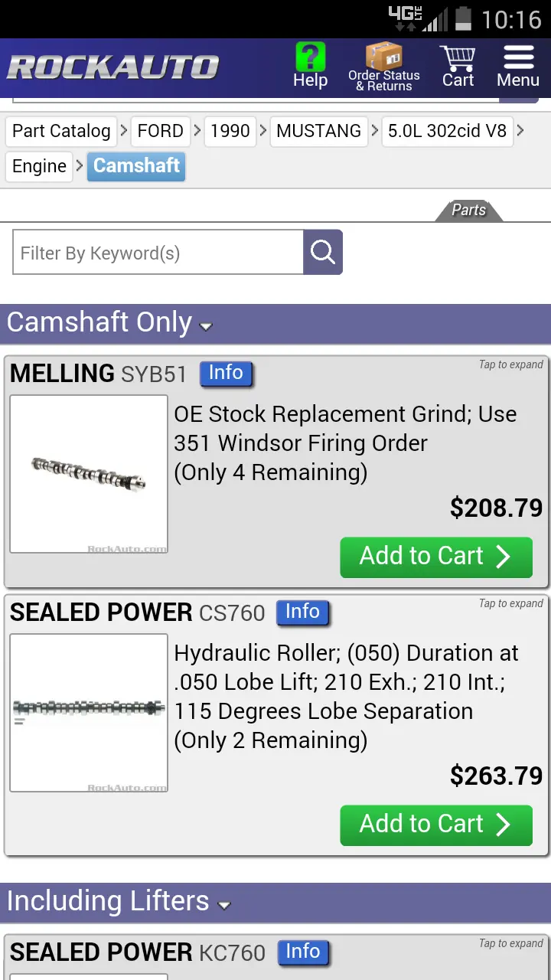
Task: Select the Parts tab
Action: coord(468,211)
